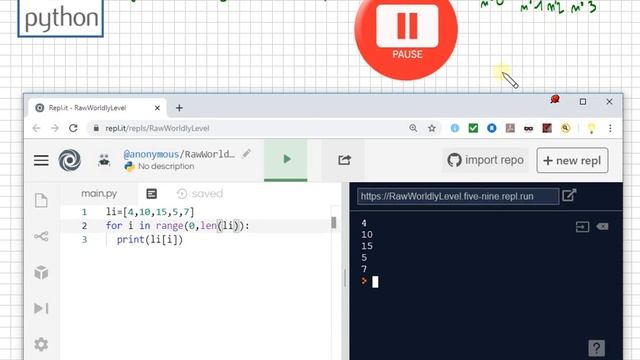Create a new repl

tap(572, 160)
